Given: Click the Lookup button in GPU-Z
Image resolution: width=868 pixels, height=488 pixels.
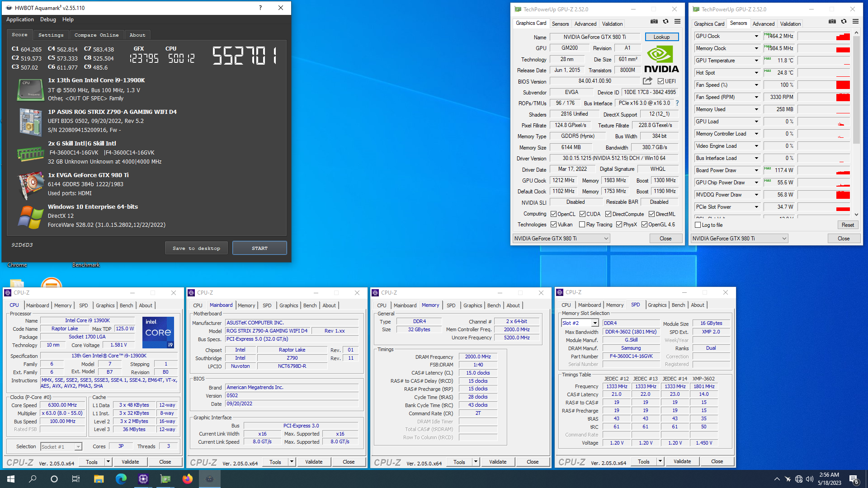Looking at the screenshot, I should pyautogui.click(x=661, y=37).
